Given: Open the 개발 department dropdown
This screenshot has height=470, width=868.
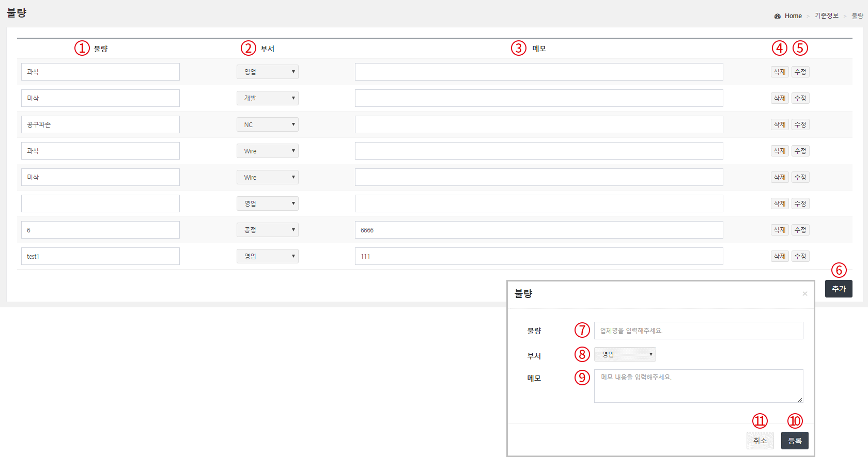Looking at the screenshot, I should [267, 98].
